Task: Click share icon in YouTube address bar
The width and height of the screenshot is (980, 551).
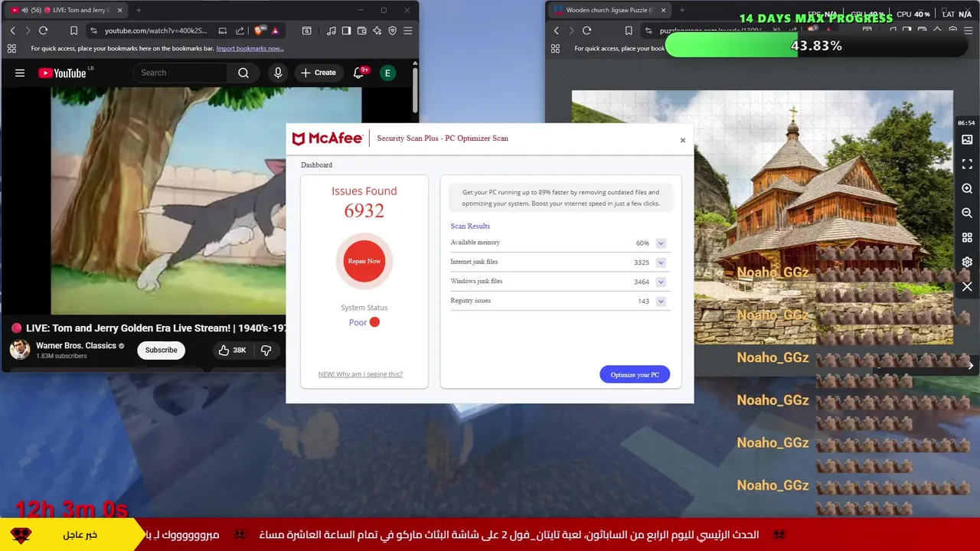Action: (240, 31)
